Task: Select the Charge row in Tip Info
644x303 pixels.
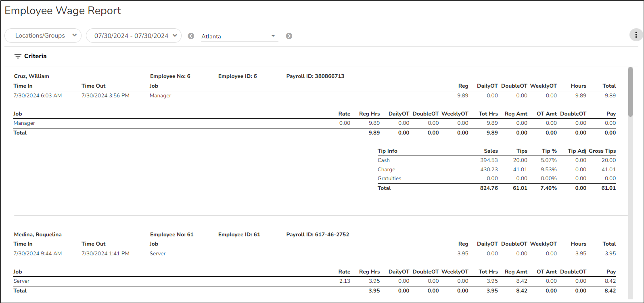Action: coord(386,170)
